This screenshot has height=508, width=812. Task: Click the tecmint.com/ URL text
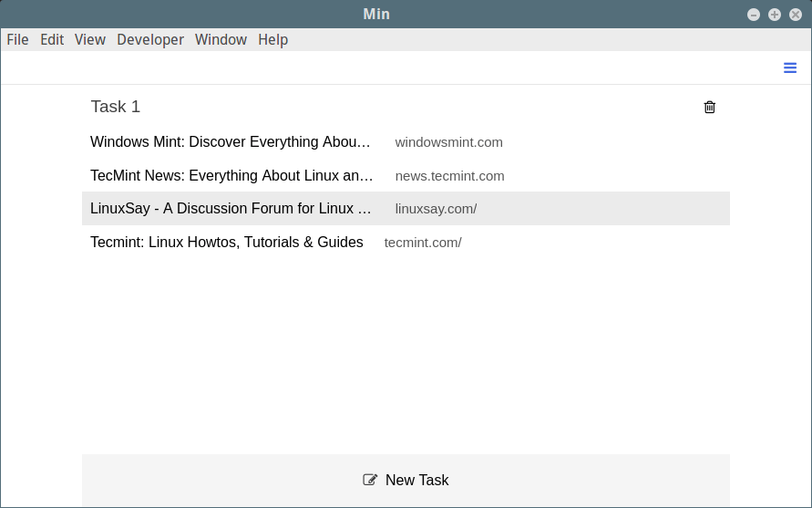point(423,243)
